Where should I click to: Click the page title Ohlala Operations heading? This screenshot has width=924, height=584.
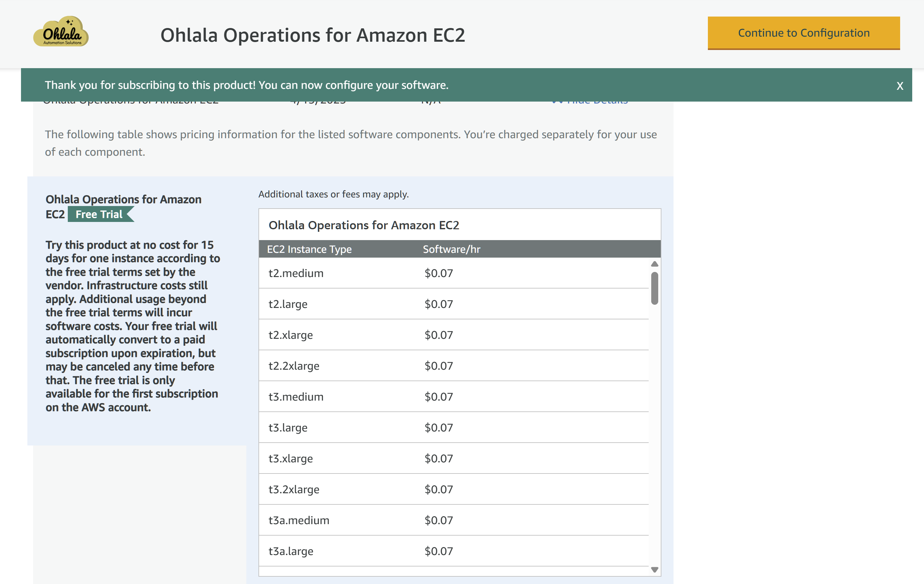click(312, 35)
